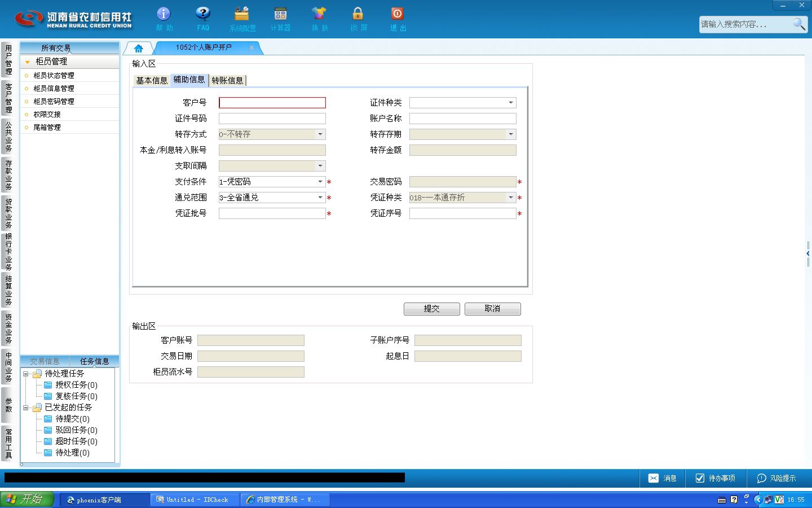Click the 所有交易 panel header
812x508 pixels.
coord(69,48)
